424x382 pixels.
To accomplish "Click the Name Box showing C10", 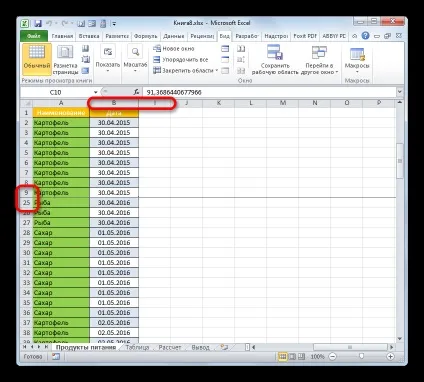I will (55, 92).
